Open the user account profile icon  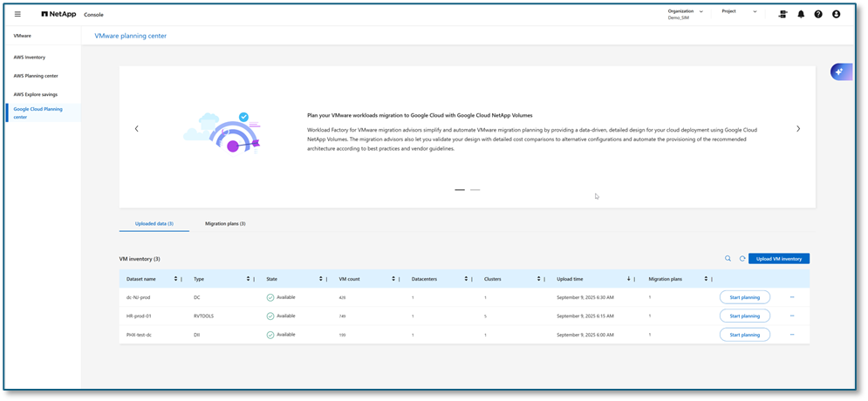click(x=836, y=14)
